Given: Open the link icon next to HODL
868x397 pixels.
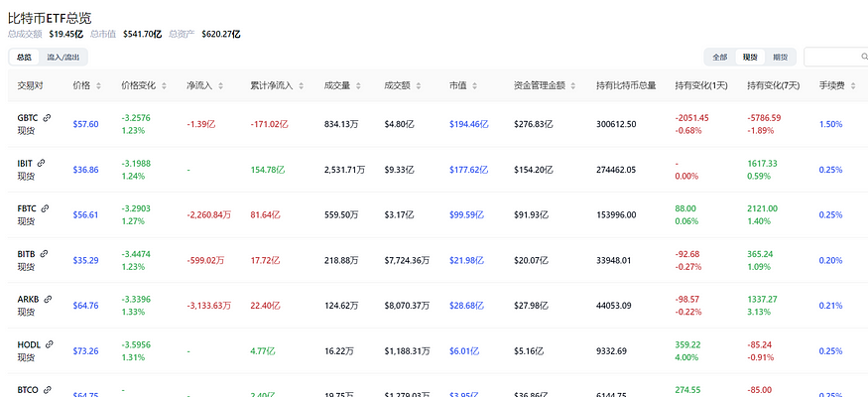Looking at the screenshot, I should pyautogui.click(x=50, y=344).
